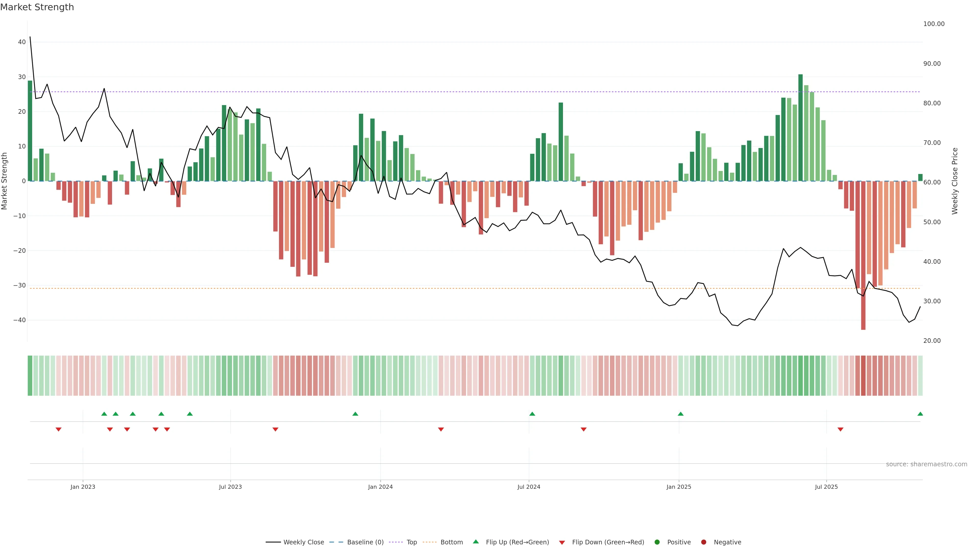Image resolution: width=980 pixels, height=551 pixels.
Task: Click the Negative red circle legend icon
Action: click(x=703, y=542)
